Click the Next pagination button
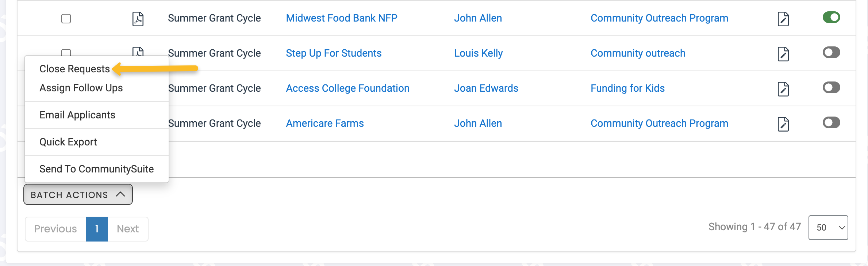868x266 pixels. [x=127, y=229]
